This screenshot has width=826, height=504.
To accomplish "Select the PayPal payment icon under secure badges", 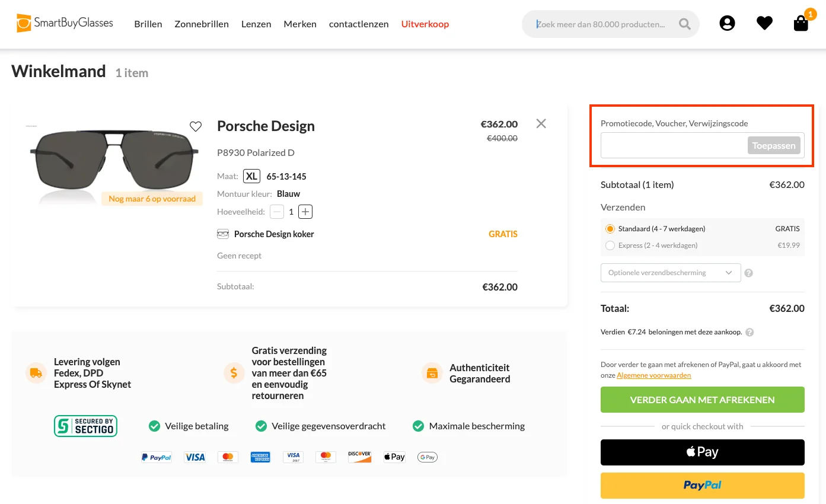I will point(156,457).
